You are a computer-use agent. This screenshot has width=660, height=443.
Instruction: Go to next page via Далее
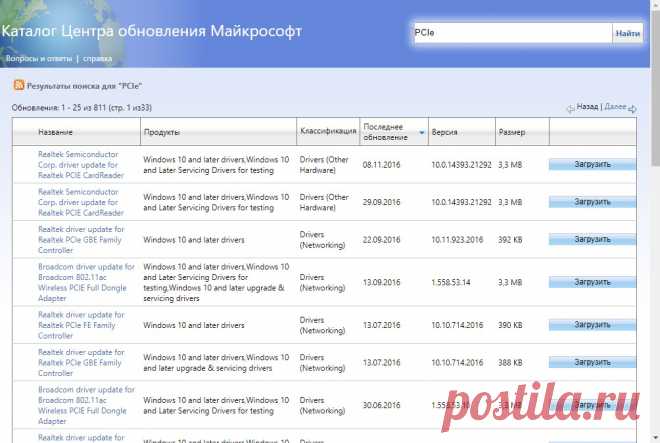pos(615,107)
